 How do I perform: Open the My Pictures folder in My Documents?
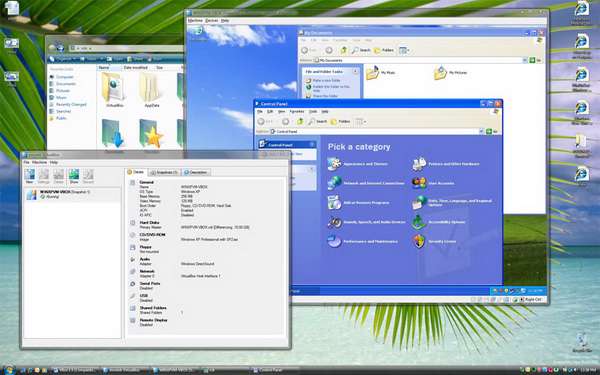click(450, 72)
